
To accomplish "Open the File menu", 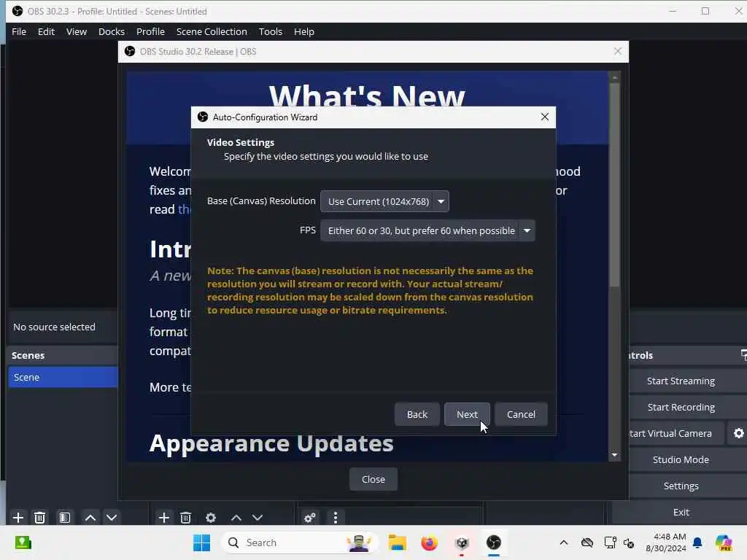I will pyautogui.click(x=19, y=31).
